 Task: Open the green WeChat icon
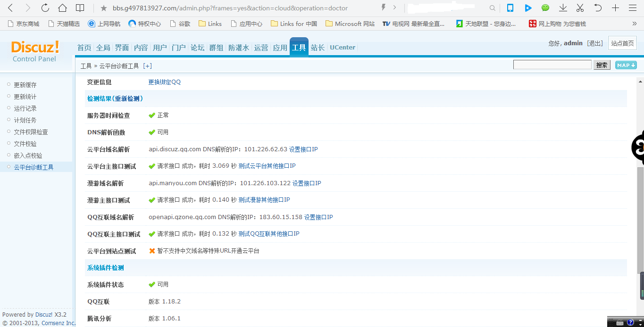[545, 8]
